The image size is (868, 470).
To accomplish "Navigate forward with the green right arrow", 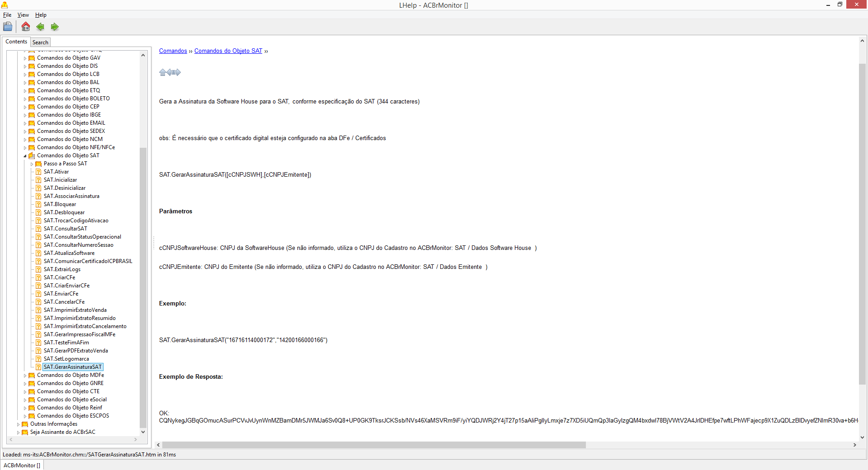I will 55,27.
